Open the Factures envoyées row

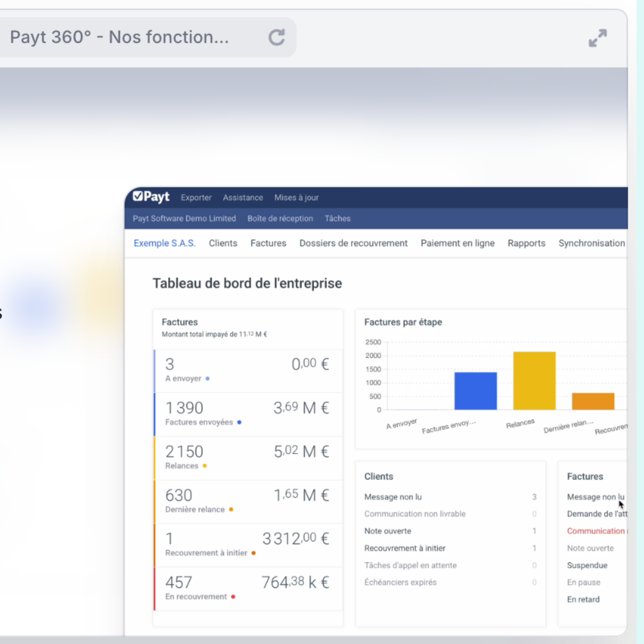pyautogui.click(x=248, y=414)
